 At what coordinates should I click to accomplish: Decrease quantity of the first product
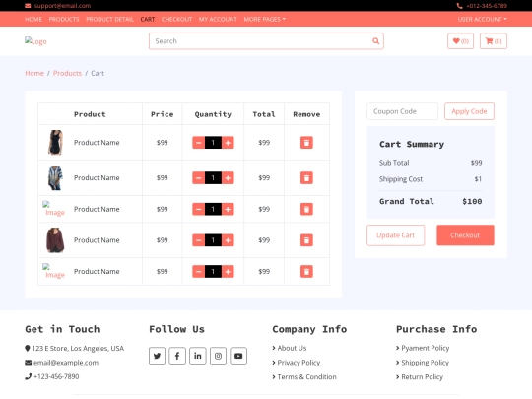click(x=198, y=143)
